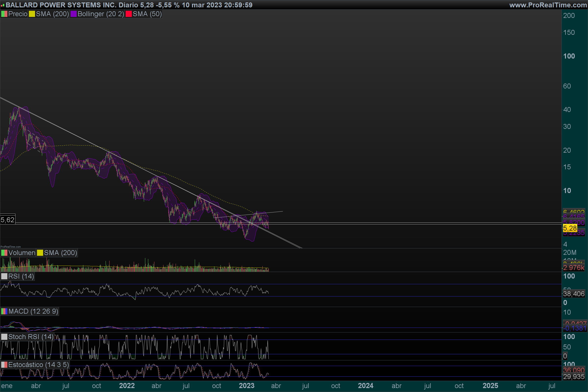Select the Precio legend label
The image size is (588, 392).
pyautogui.click(x=17, y=14)
